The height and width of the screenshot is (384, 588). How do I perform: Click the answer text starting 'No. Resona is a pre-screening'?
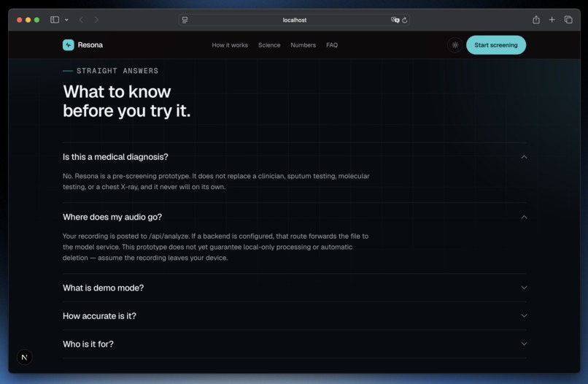click(216, 181)
